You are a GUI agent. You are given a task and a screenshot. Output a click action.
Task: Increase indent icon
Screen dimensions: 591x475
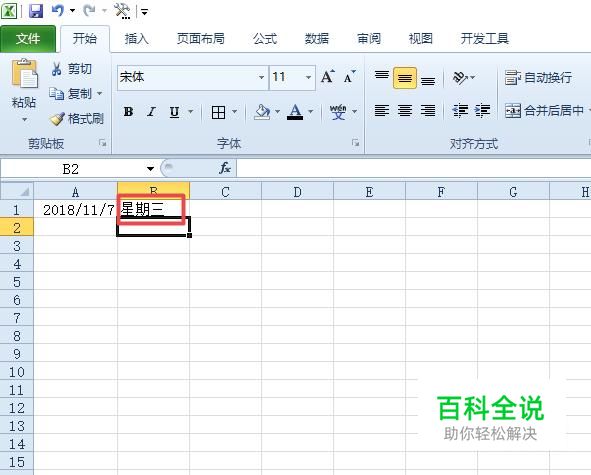click(x=482, y=111)
